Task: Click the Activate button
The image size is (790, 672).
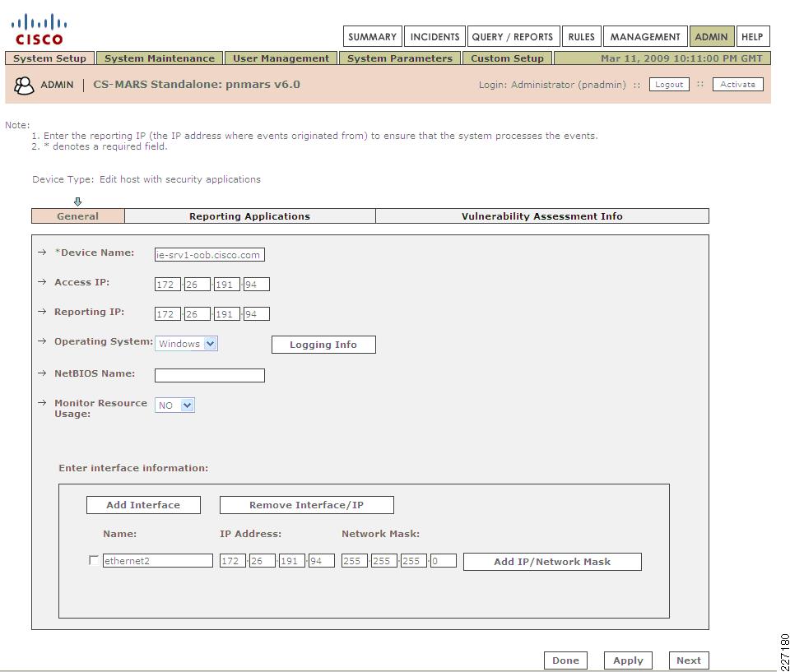Action: point(737,85)
